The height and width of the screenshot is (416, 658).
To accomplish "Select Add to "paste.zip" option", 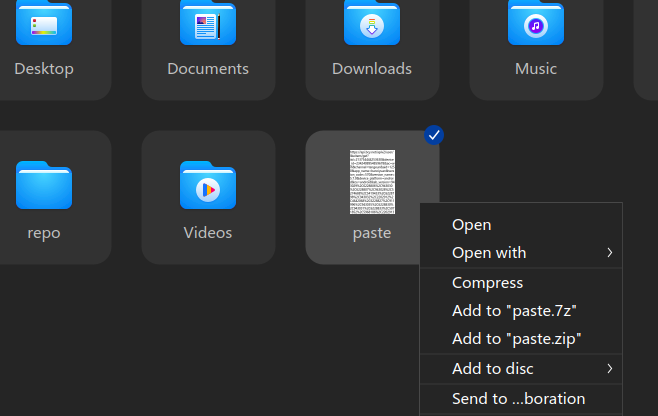I will (521, 339).
